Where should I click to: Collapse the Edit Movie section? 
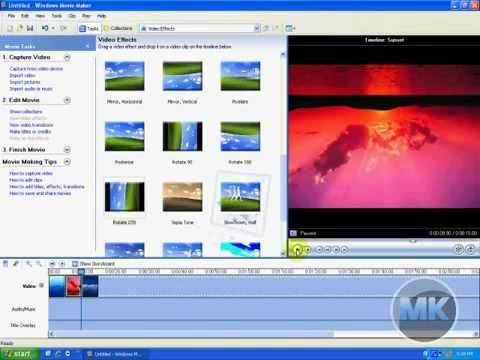[67, 100]
